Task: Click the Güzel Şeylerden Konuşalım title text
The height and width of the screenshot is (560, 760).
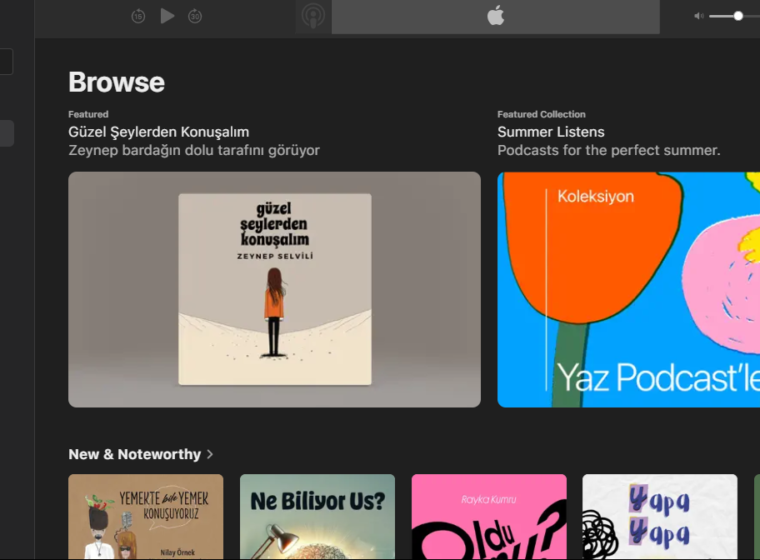Action: (x=158, y=132)
